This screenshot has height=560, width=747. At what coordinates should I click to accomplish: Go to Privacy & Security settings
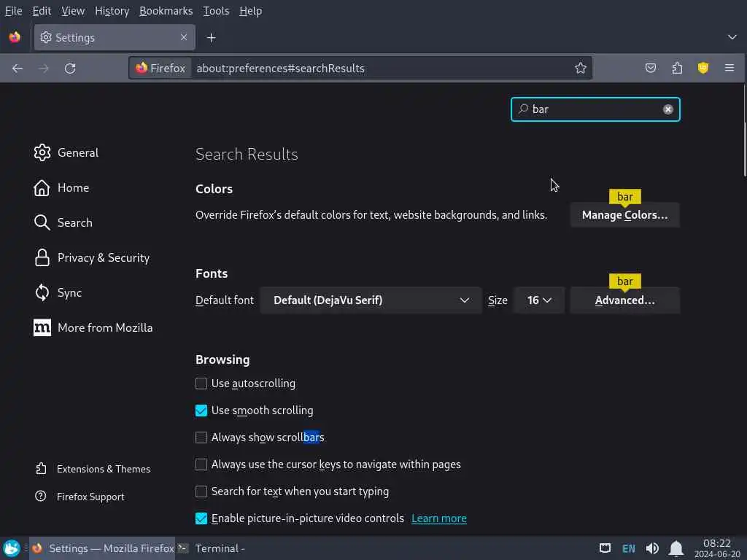click(x=103, y=257)
